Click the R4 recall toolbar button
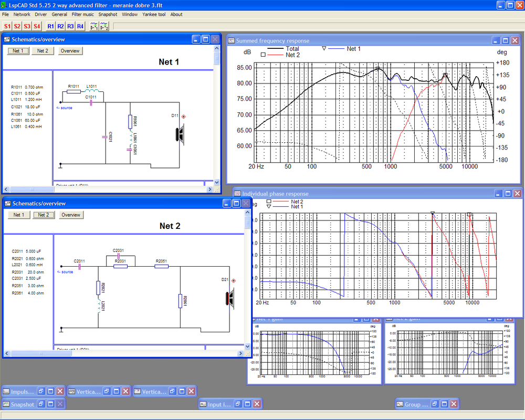The image size is (525, 420). [x=80, y=26]
